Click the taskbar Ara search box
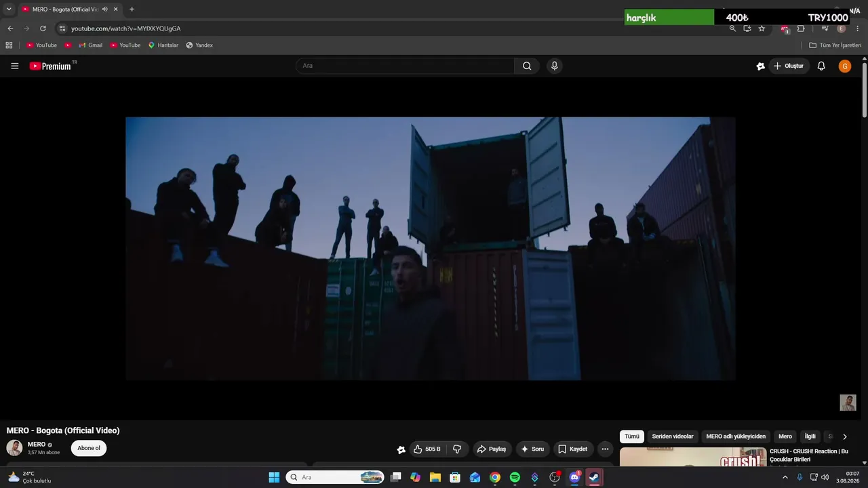 (335, 477)
